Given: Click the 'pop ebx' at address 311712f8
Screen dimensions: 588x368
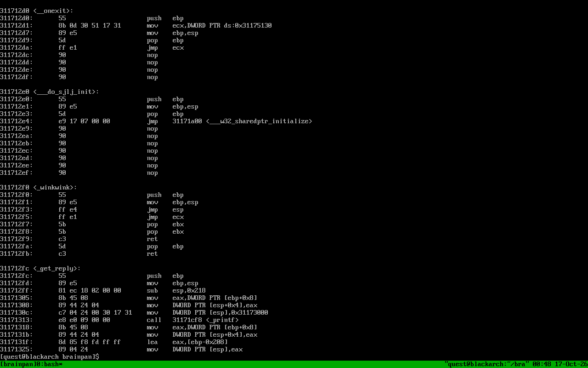Looking at the screenshot, I should tap(165, 232).
